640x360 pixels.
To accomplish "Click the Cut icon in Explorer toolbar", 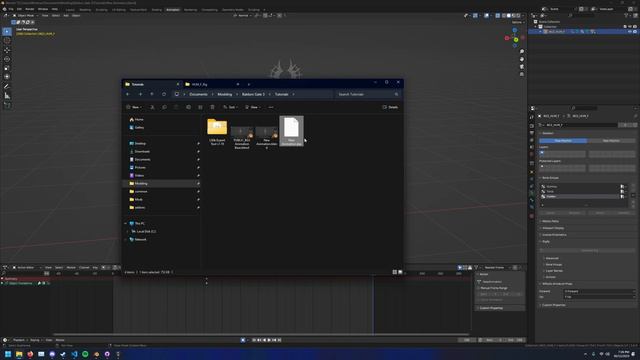I will 152,107.
